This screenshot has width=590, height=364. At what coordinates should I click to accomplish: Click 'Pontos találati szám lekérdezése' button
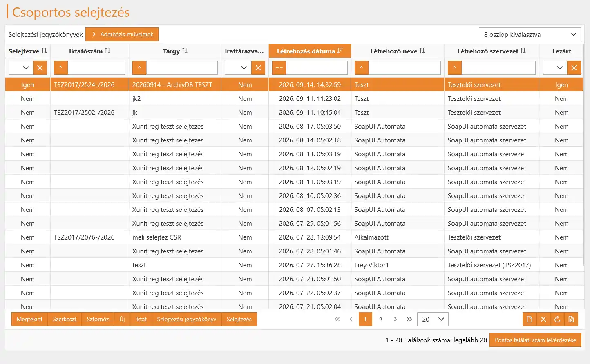point(535,340)
